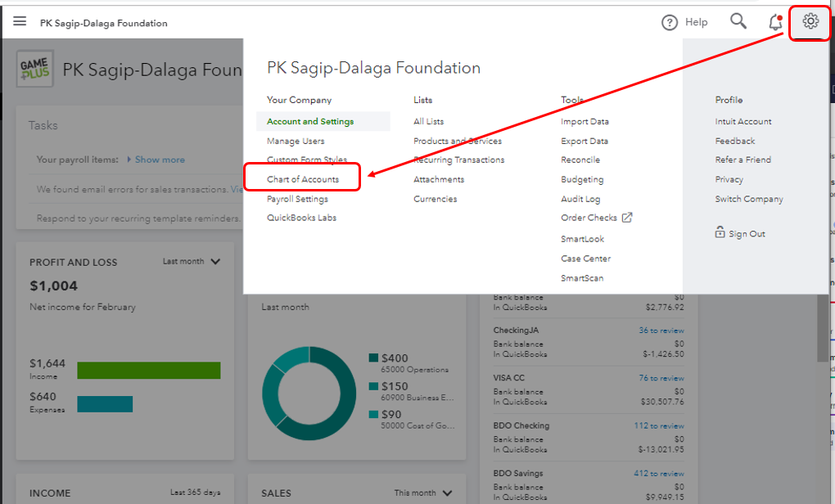The image size is (835, 504).
Task: Open Account and Settings
Action: (310, 121)
